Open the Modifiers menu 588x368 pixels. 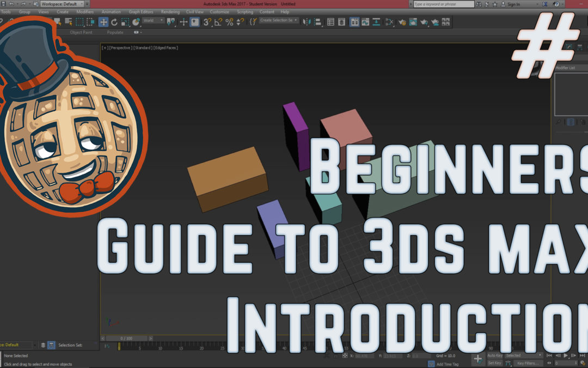[85, 11]
